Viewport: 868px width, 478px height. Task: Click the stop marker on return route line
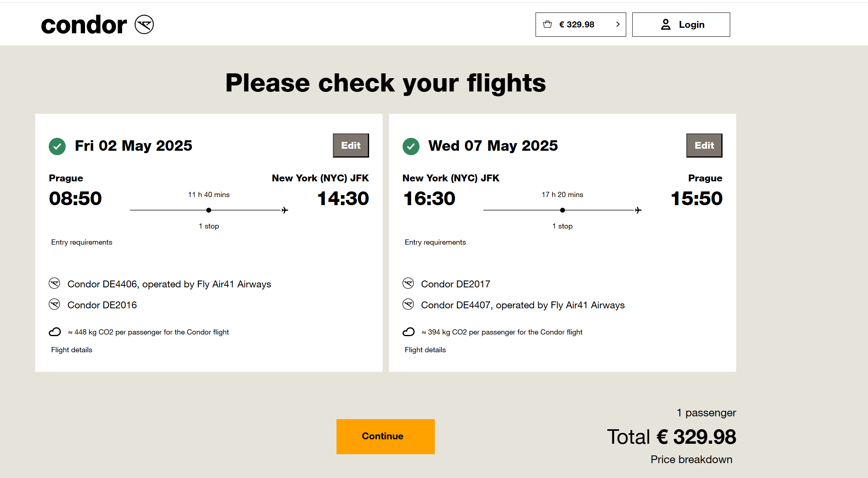pos(563,210)
